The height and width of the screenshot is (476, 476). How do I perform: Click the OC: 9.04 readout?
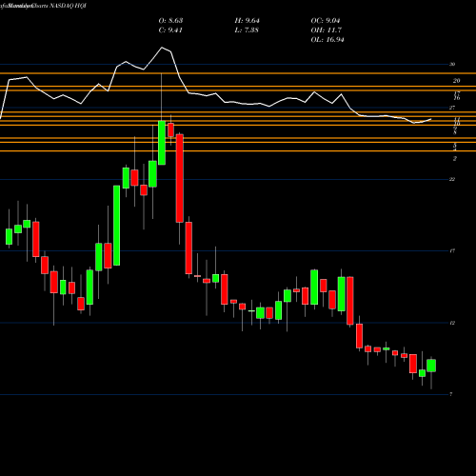tap(326, 21)
